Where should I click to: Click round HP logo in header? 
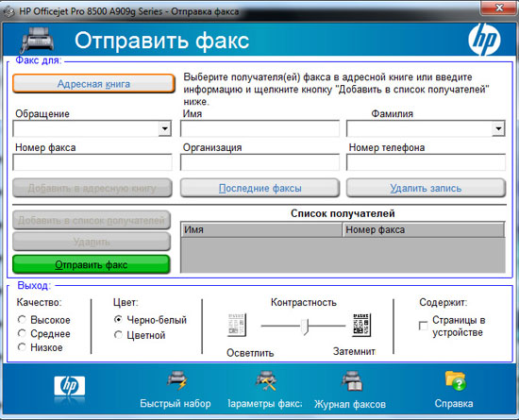click(x=484, y=40)
